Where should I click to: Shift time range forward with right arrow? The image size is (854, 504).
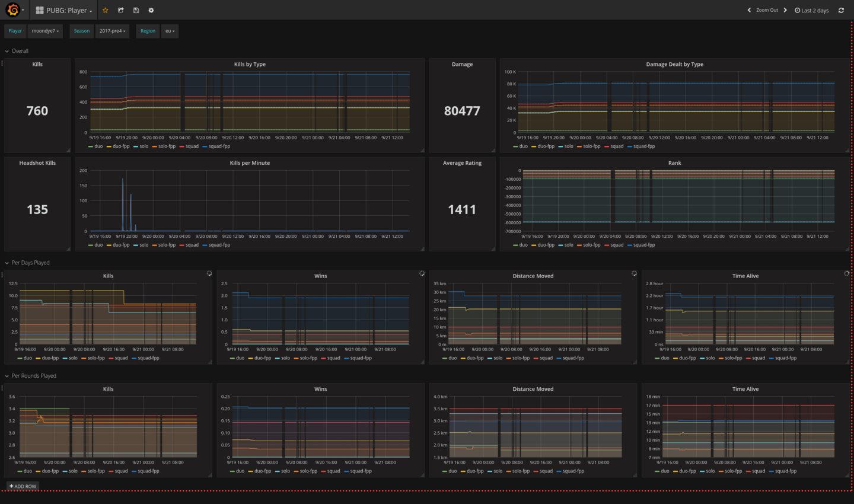785,10
